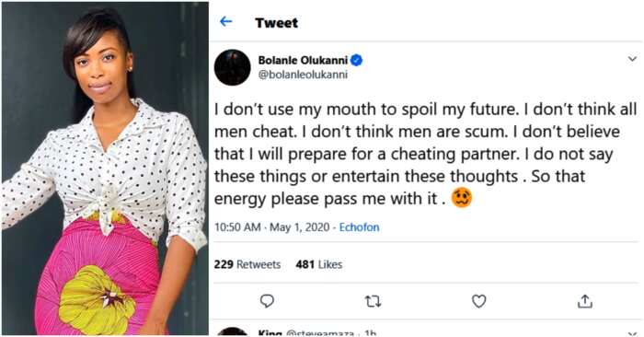Open the share tweet upload icon

point(585,301)
